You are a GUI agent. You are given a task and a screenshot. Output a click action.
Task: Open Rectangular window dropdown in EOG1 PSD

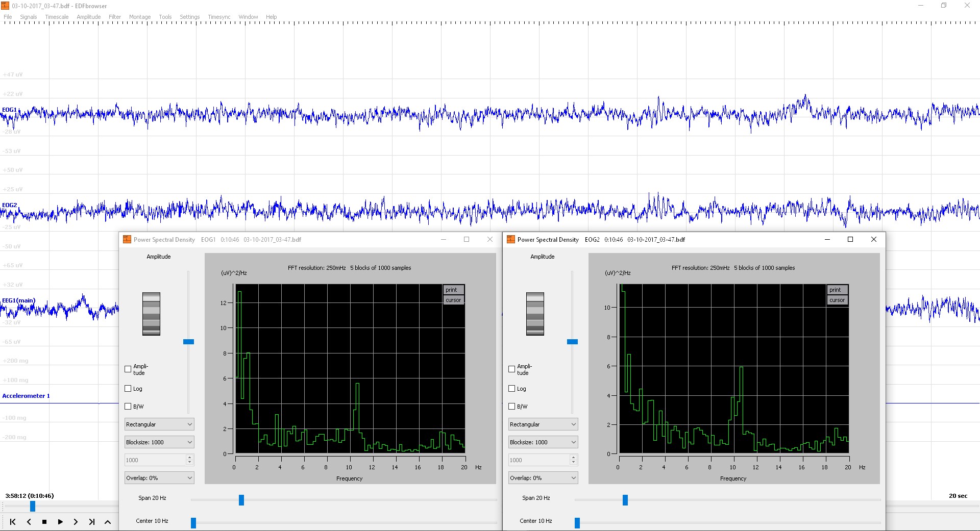[159, 424]
